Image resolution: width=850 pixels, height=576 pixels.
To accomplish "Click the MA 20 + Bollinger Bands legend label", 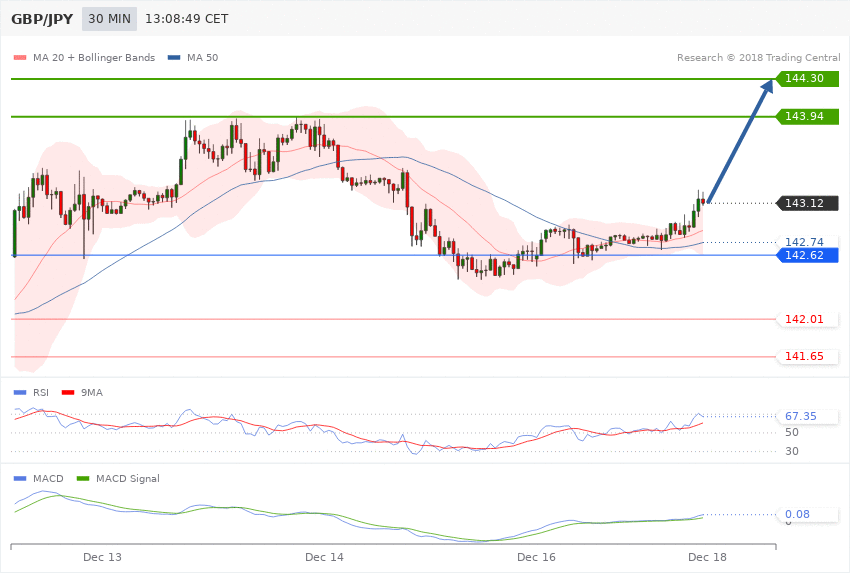I will pos(94,57).
